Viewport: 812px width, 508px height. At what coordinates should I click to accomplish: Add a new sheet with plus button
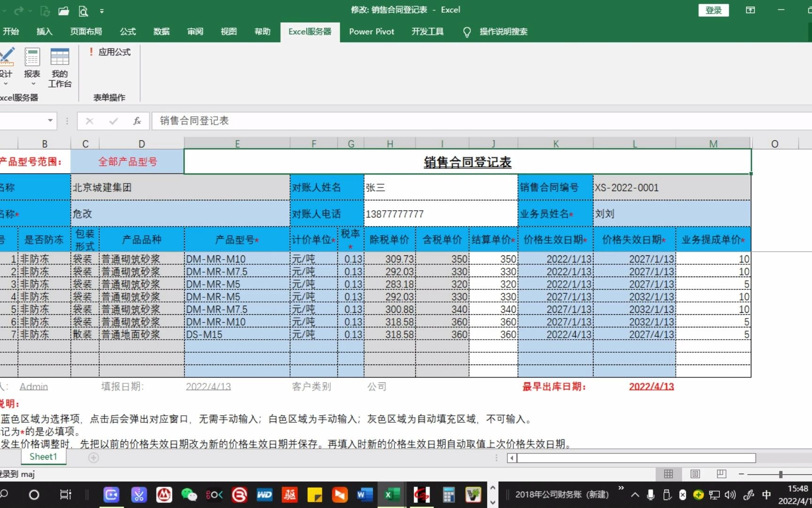(94, 458)
